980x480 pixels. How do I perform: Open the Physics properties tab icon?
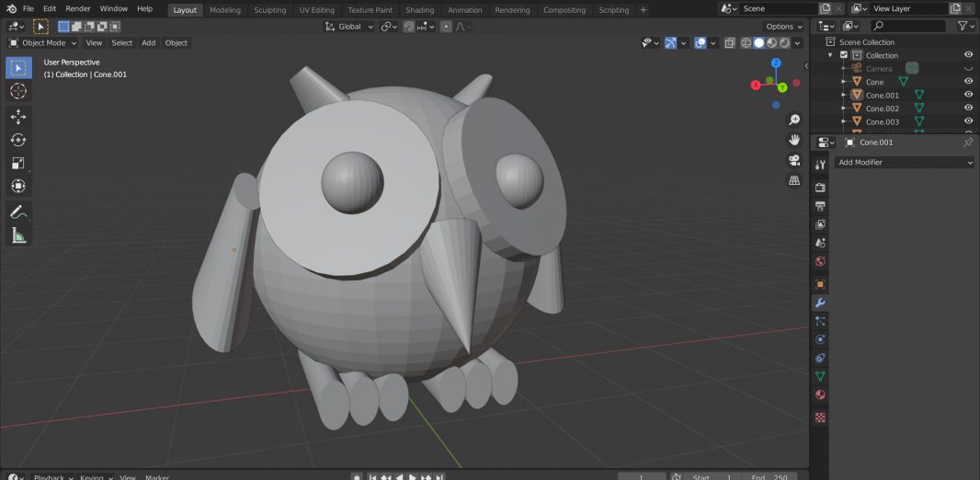point(820,339)
